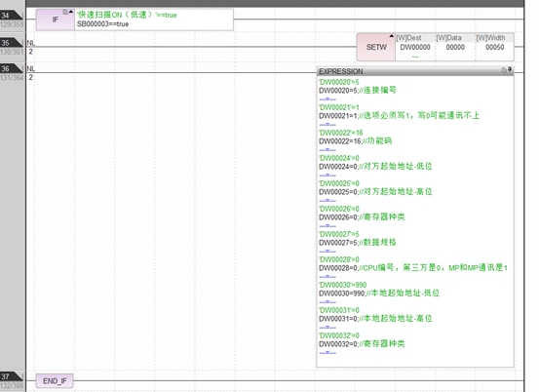
Task: Collapse the SETW block with its arrow
Action: pos(392,36)
